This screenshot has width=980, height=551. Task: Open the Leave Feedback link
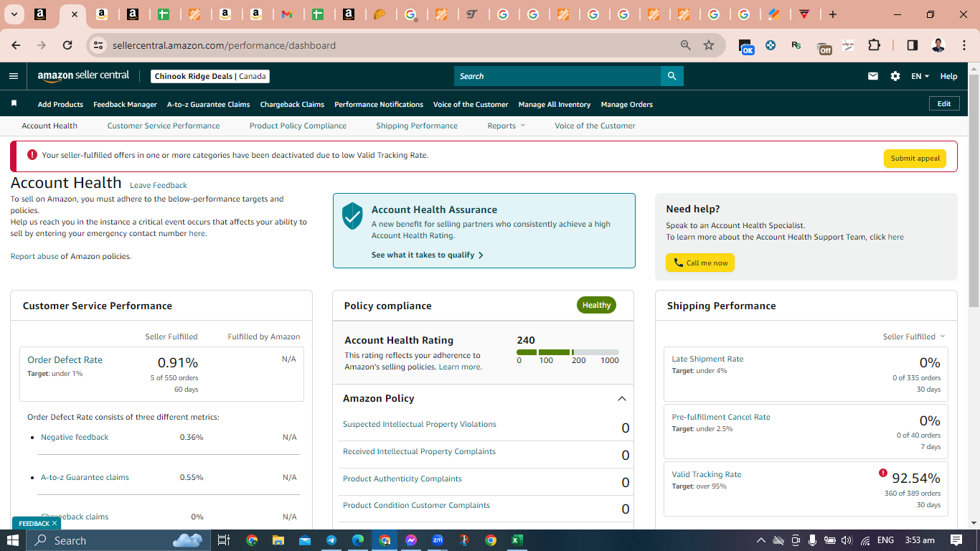click(159, 185)
